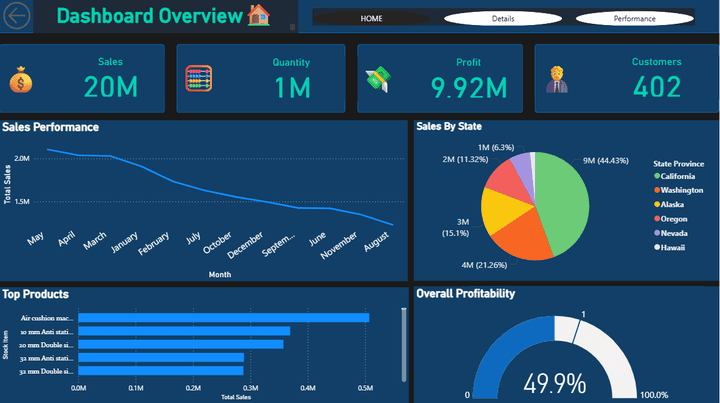This screenshot has width=720, height=403.
Task: Click the person Customers icon
Action: [x=557, y=79]
